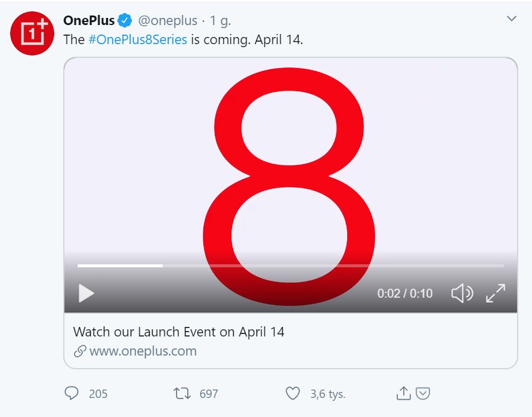The image size is (532, 417).
Task: Retweet the post with retweet icon
Action: point(182,394)
